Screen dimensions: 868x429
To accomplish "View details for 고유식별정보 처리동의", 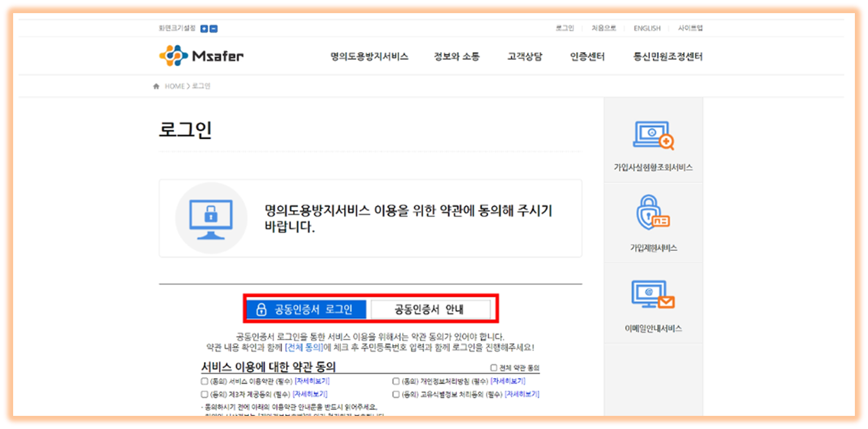I will pyautogui.click(x=522, y=394).
